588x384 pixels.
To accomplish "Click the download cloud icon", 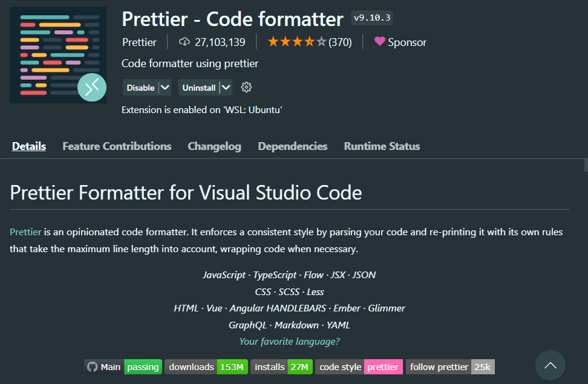I will tap(184, 42).
